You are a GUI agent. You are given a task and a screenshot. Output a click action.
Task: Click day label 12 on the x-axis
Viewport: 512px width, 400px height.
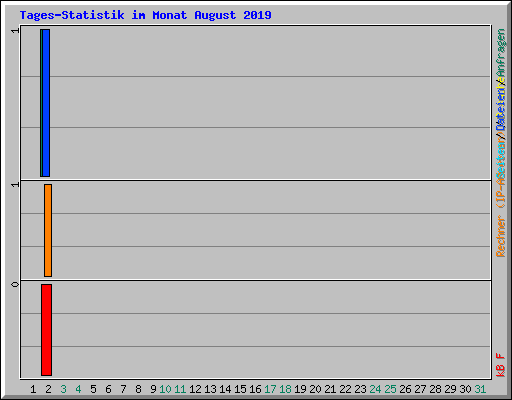tap(195, 389)
